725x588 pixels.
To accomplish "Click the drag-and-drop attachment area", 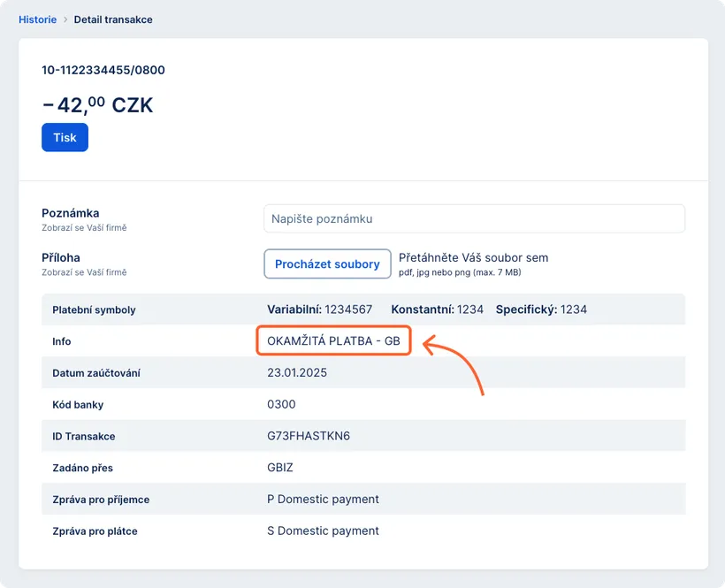I will coord(473,257).
